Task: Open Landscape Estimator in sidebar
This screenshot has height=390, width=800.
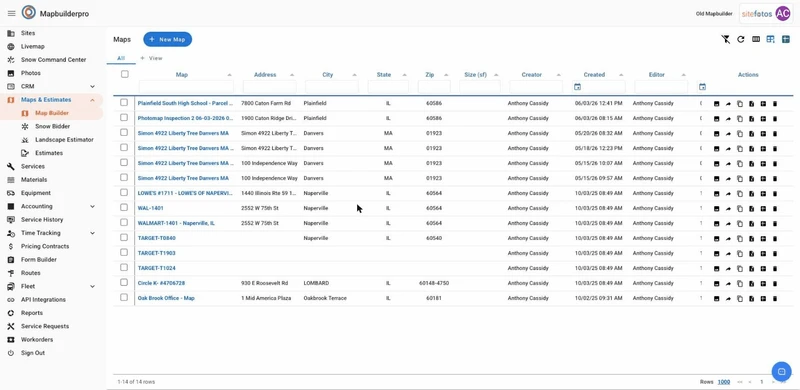Action: coord(64,139)
